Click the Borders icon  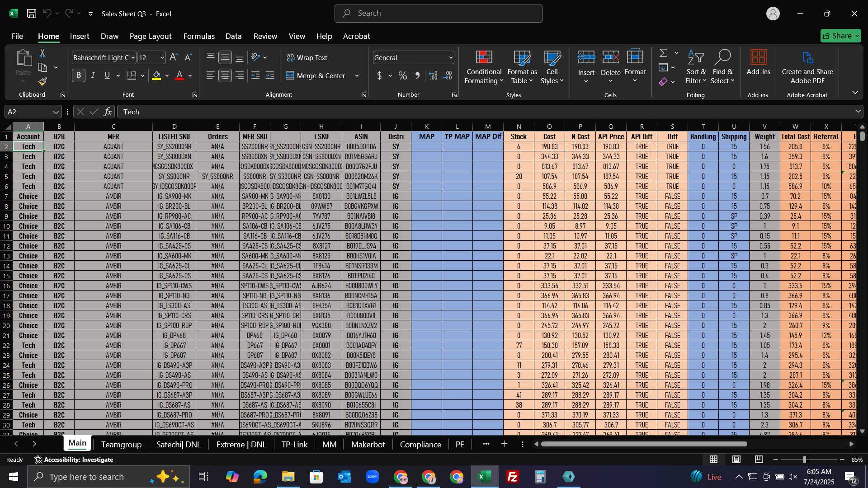coord(132,75)
